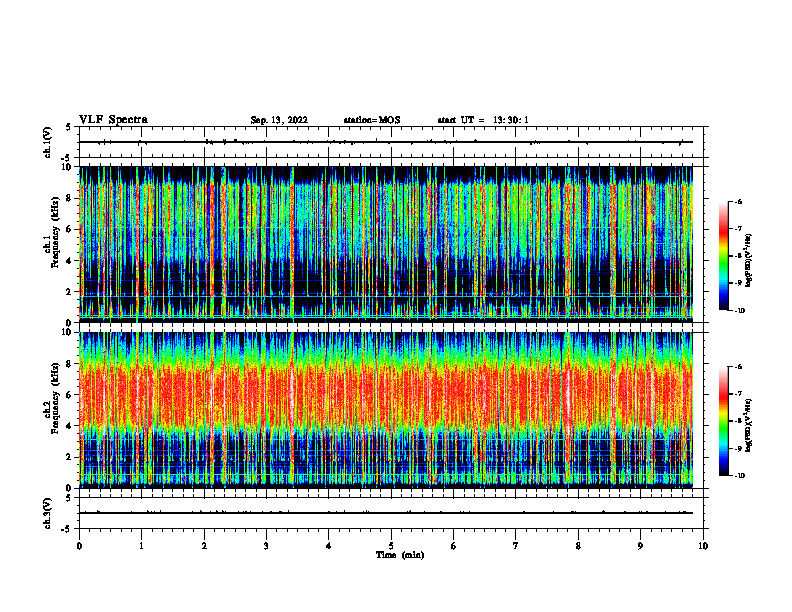This screenshot has width=792, height=612.
Task: Click the "Time (min)" axis label
Action: pyautogui.click(x=400, y=555)
